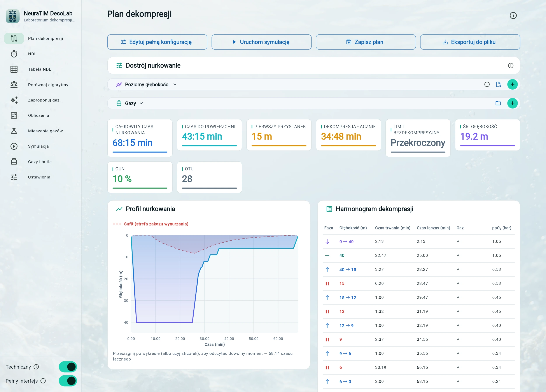Click Eksportuj do pliku button
This screenshot has width=546, height=392.
(470, 42)
